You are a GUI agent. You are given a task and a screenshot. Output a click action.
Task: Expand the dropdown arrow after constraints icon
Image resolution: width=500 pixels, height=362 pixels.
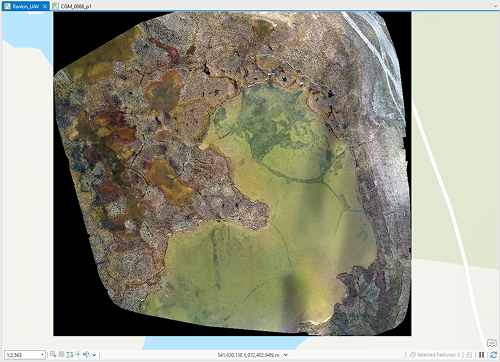(x=94, y=355)
